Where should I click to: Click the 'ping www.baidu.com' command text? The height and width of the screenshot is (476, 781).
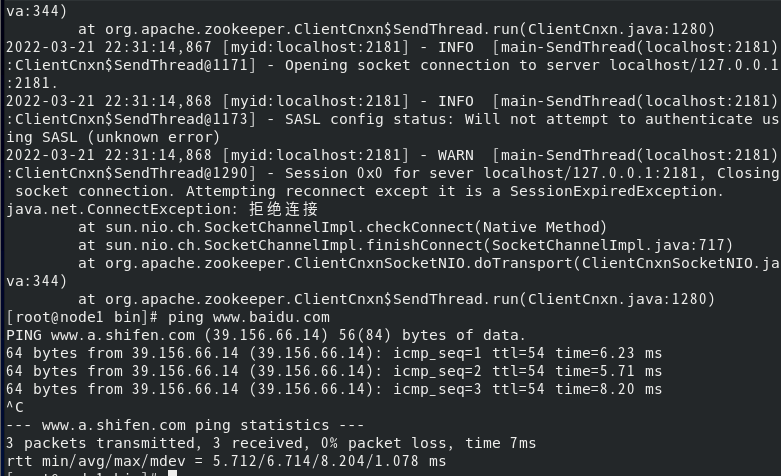pyautogui.click(x=249, y=317)
